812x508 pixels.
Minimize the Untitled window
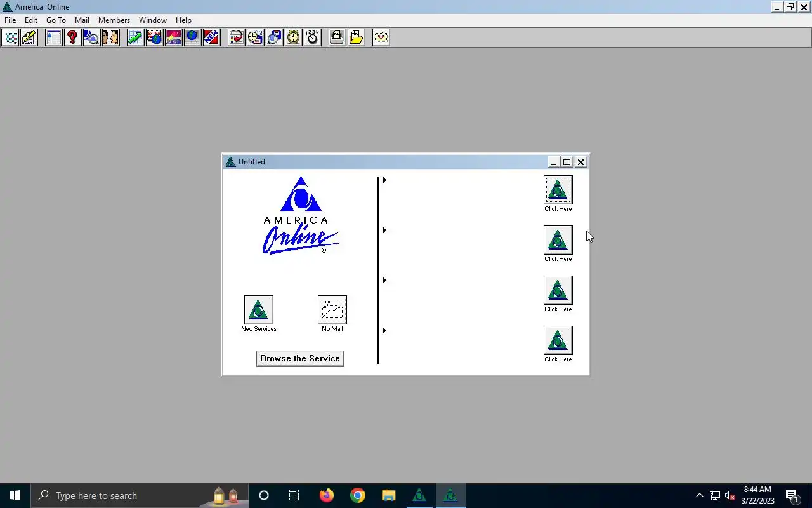553,162
